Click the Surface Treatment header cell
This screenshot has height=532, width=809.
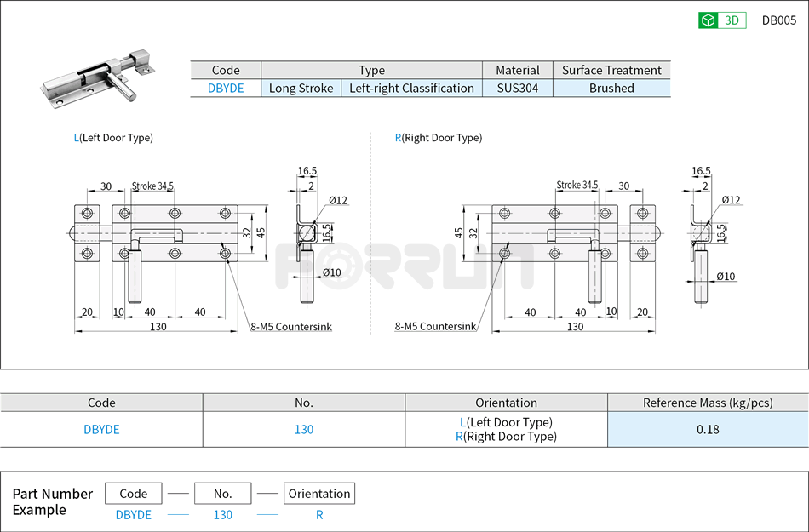point(612,70)
